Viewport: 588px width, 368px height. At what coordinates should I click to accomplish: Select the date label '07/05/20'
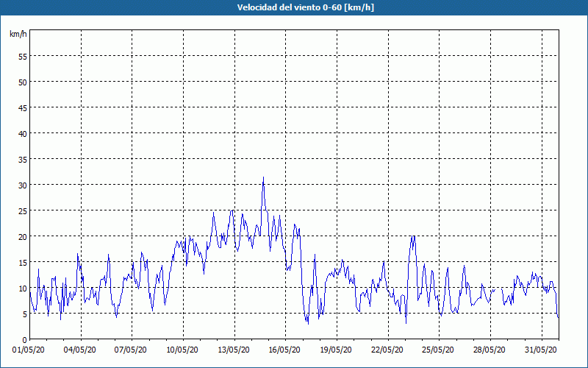pos(131,350)
